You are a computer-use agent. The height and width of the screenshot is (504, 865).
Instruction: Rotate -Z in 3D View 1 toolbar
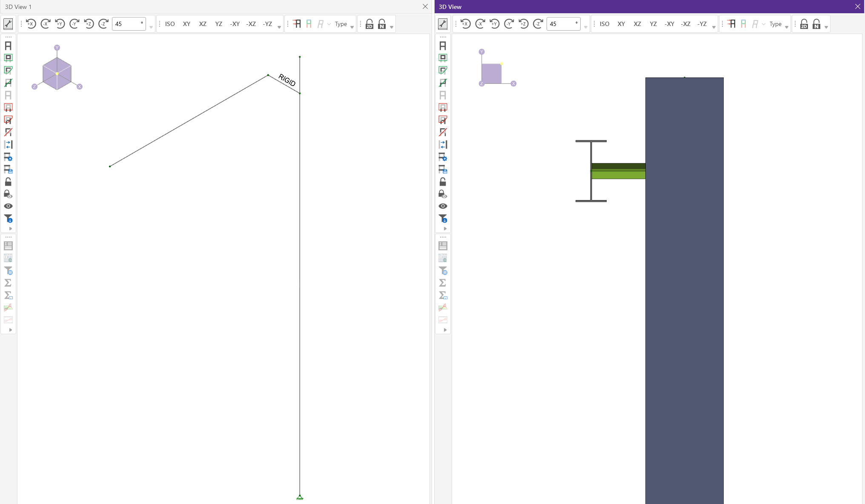click(103, 24)
